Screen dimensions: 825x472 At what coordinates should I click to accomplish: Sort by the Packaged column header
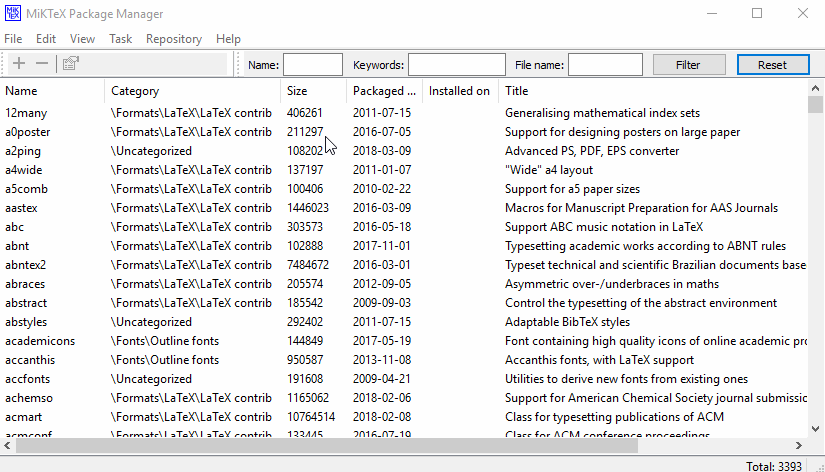(384, 91)
